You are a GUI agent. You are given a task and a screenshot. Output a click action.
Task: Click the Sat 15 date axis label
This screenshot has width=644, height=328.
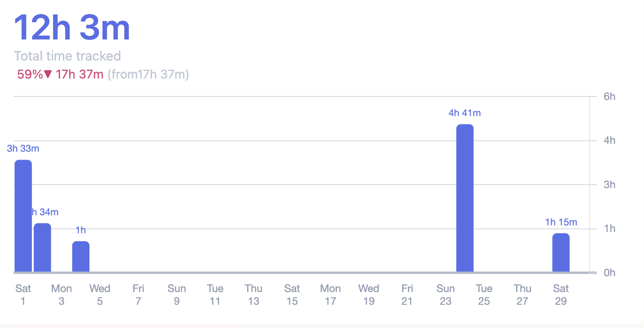point(292,295)
